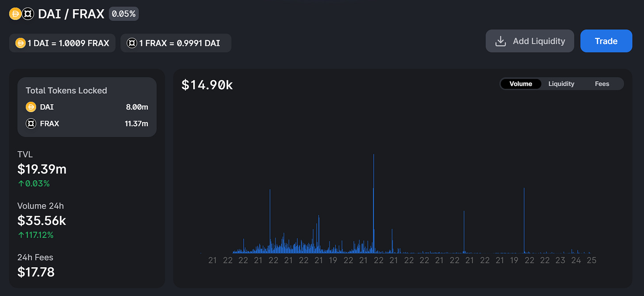Viewport: 644px width, 296px height.
Task: Click the FRAX icon in the 1 FRAX price pill
Action: coord(132,43)
